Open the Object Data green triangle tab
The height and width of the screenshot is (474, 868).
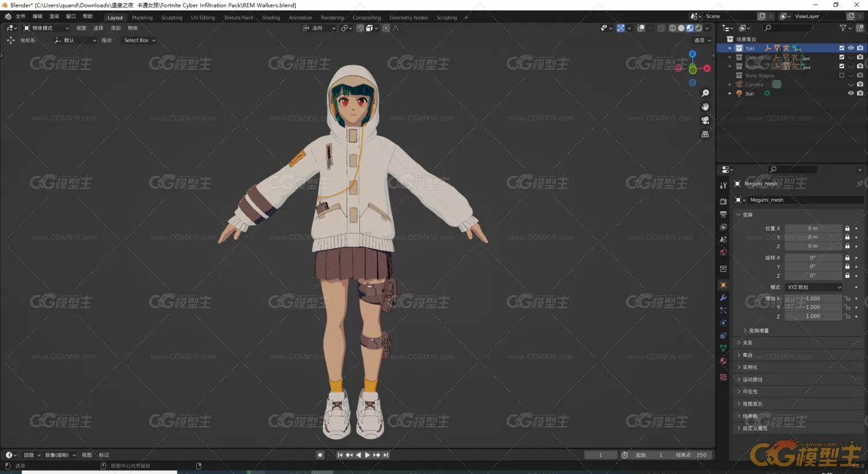pyautogui.click(x=723, y=348)
